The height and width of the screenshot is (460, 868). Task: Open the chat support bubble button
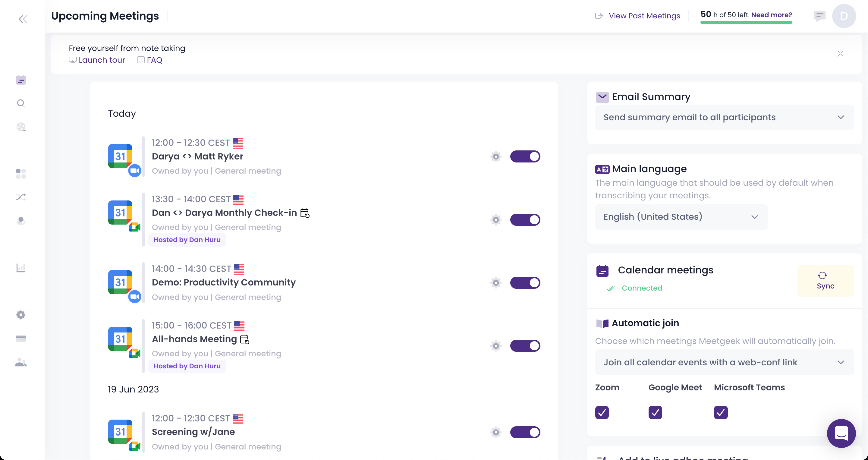(x=841, y=433)
